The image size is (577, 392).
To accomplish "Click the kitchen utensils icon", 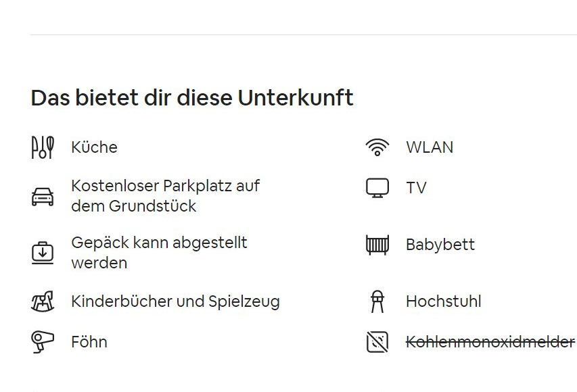I will (42, 147).
